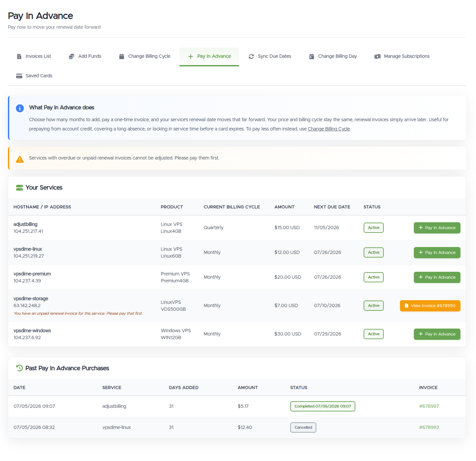This screenshot has width=476, height=461.
Task: Switch to the Add Funds tab
Action: [85, 56]
